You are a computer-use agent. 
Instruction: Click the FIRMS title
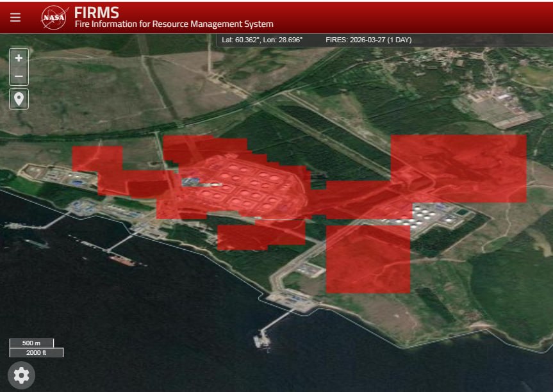pyautogui.click(x=96, y=13)
